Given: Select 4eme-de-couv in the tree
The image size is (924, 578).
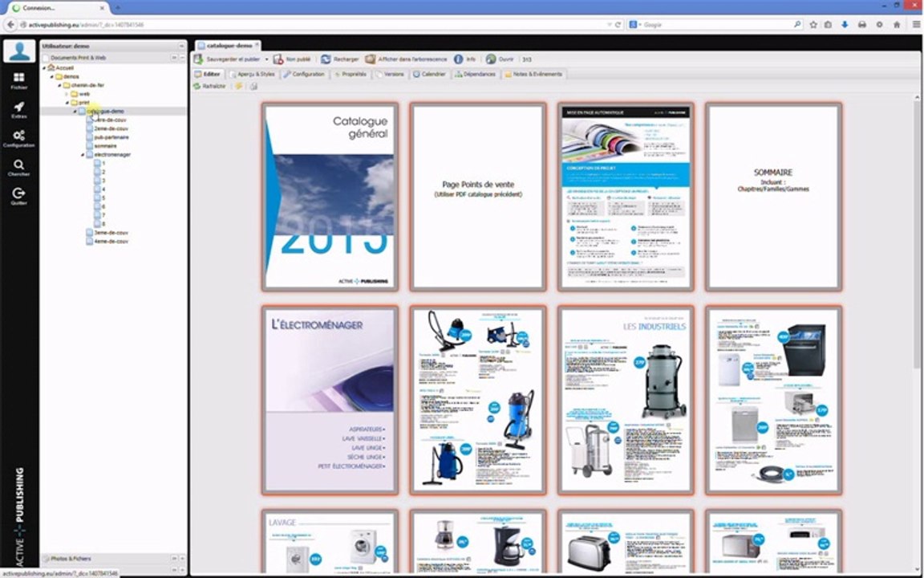Looking at the screenshot, I should pyautogui.click(x=107, y=242).
